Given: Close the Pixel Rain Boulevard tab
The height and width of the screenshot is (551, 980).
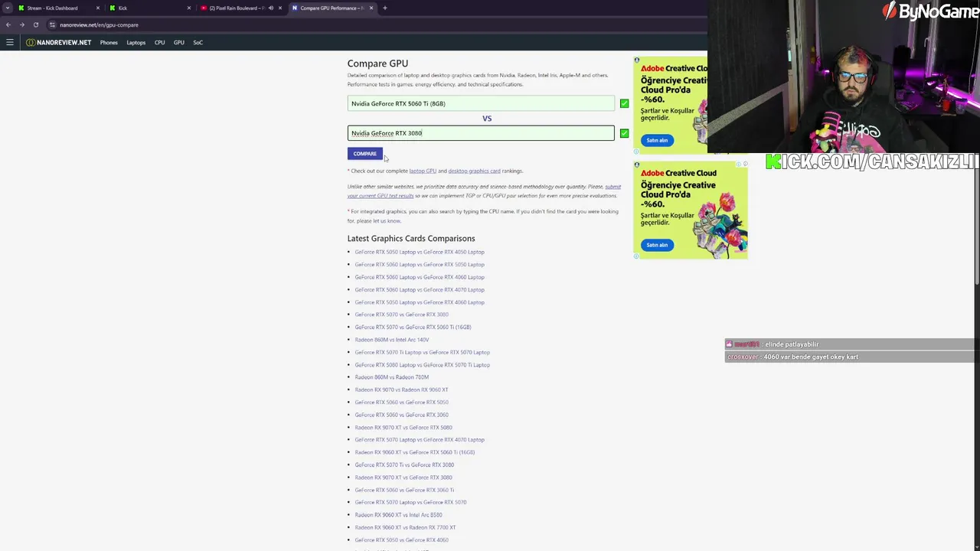Looking at the screenshot, I should (x=279, y=8).
